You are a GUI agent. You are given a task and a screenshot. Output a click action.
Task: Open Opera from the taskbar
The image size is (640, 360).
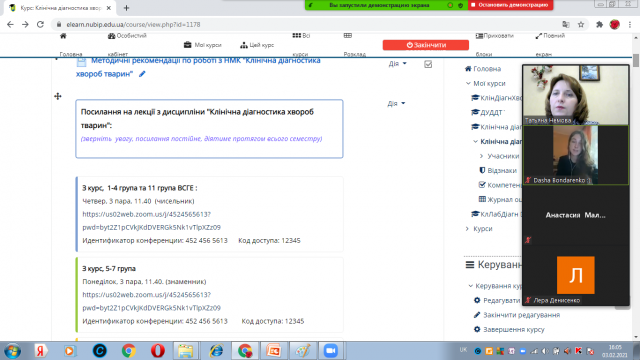[158, 351]
